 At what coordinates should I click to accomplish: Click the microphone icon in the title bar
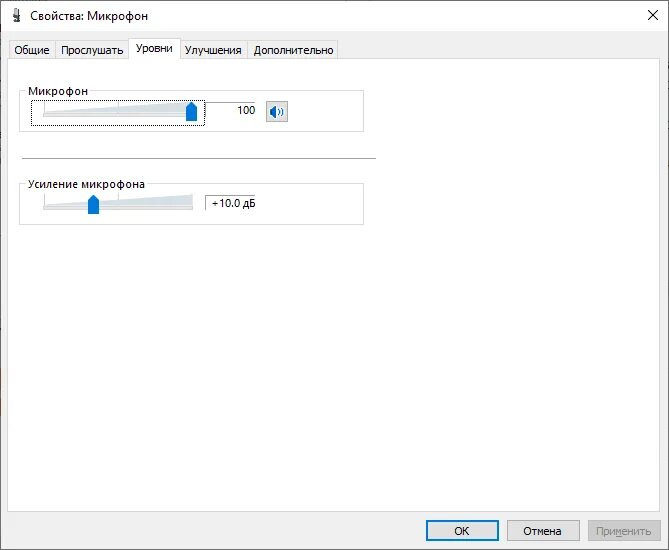[17, 16]
